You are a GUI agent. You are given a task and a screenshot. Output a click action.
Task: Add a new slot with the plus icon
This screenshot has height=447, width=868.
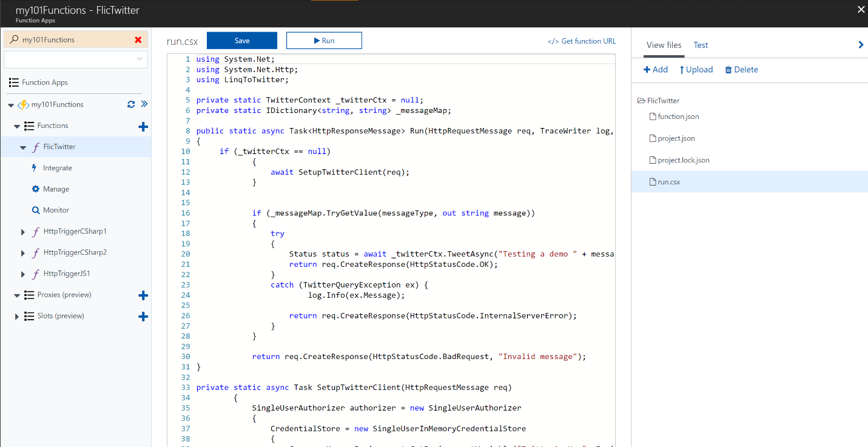coord(143,317)
